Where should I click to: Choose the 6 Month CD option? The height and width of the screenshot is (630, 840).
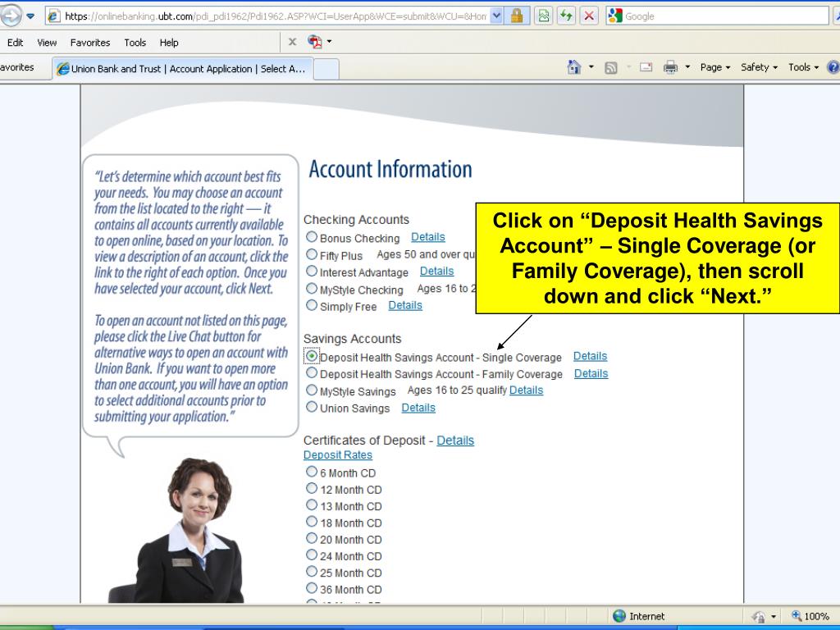click(x=310, y=473)
